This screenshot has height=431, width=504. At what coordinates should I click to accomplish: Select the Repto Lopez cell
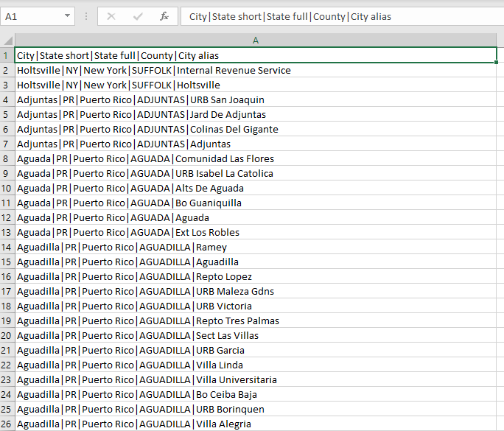pyautogui.click(x=256, y=277)
